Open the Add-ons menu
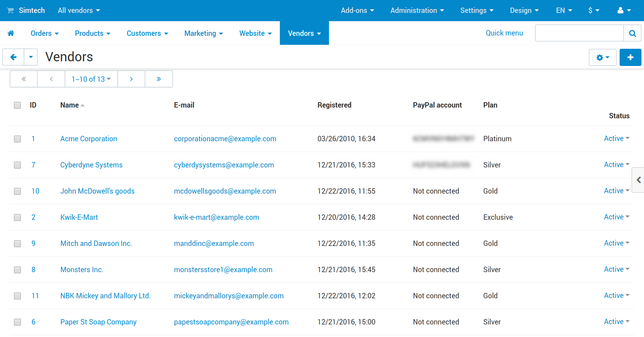 tap(357, 10)
